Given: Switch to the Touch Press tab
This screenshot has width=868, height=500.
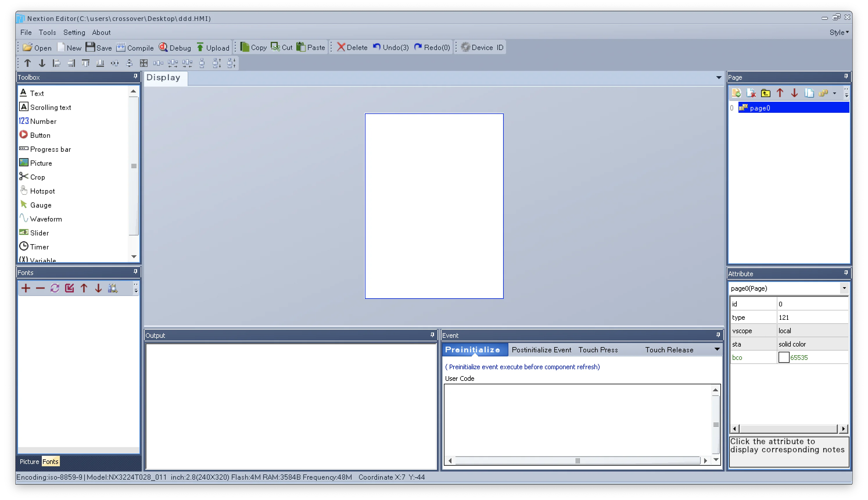Looking at the screenshot, I should coord(598,350).
